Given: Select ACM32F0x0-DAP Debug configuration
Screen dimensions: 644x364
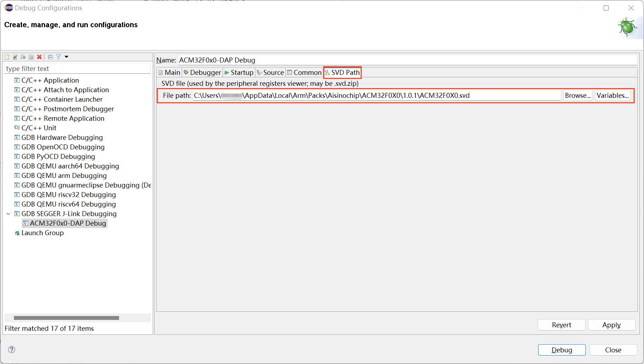Looking at the screenshot, I should click(x=68, y=223).
